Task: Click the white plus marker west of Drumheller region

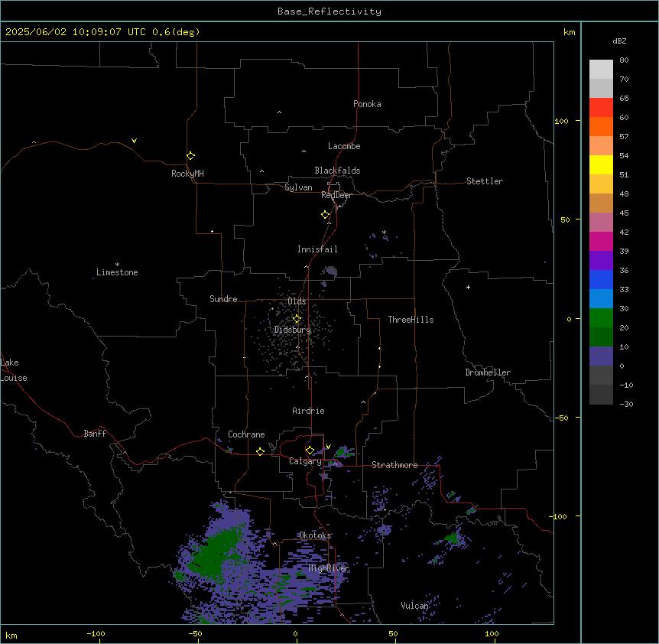Action: tap(468, 287)
